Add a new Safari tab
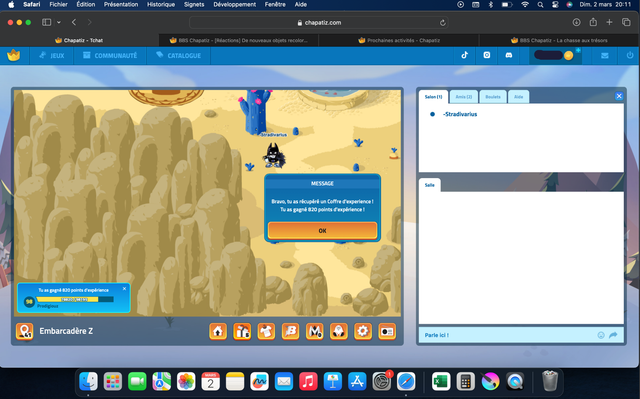 tap(609, 22)
